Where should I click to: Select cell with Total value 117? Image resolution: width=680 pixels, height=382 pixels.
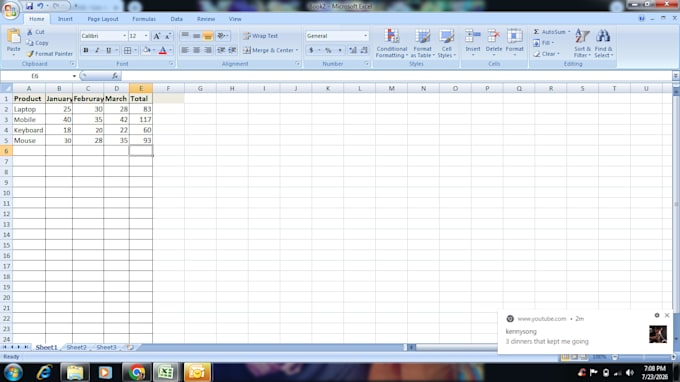pyautogui.click(x=141, y=120)
